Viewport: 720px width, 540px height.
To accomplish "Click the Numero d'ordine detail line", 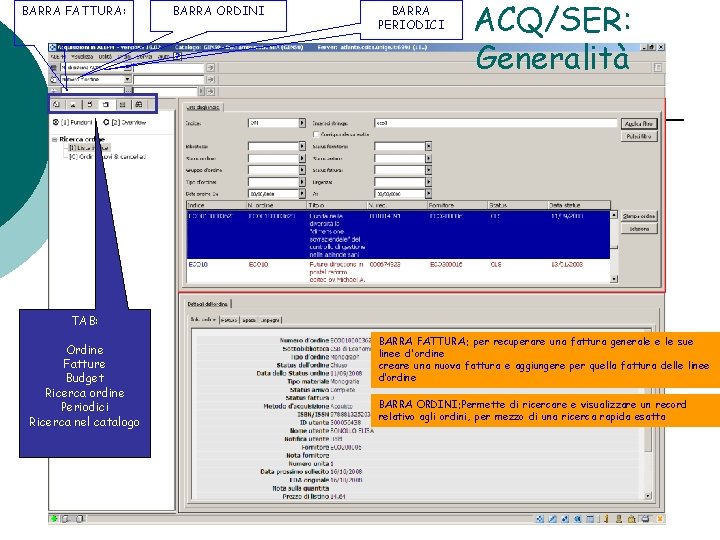I will [x=325, y=340].
